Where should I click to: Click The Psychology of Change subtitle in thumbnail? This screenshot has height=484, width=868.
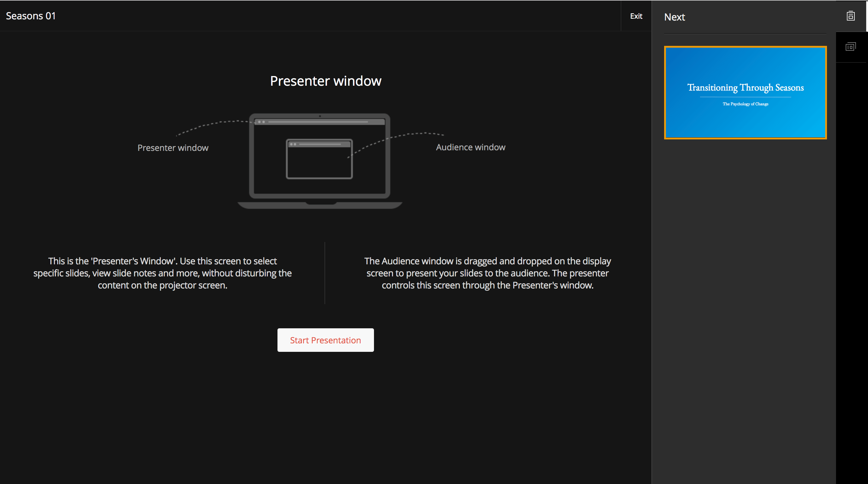(745, 104)
